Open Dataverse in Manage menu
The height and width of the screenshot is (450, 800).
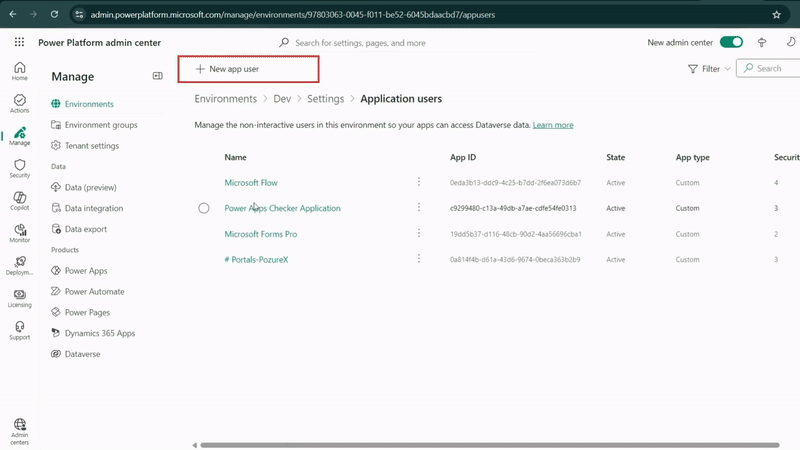[x=82, y=354]
